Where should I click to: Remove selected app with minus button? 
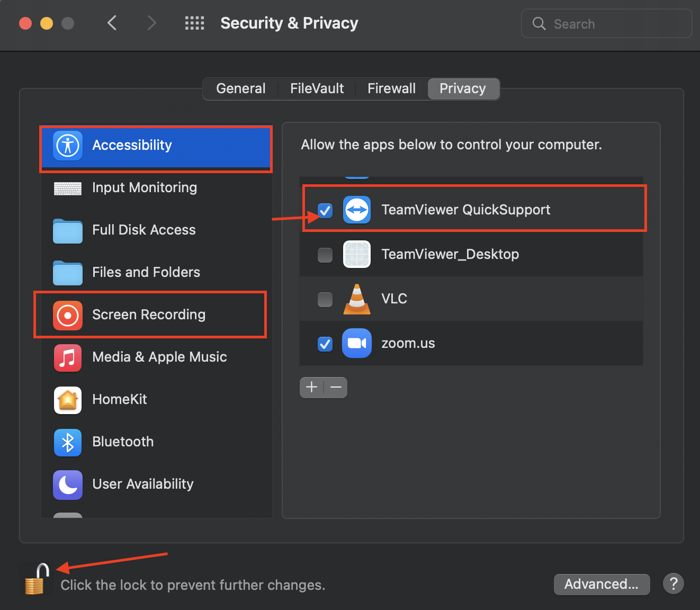335,387
